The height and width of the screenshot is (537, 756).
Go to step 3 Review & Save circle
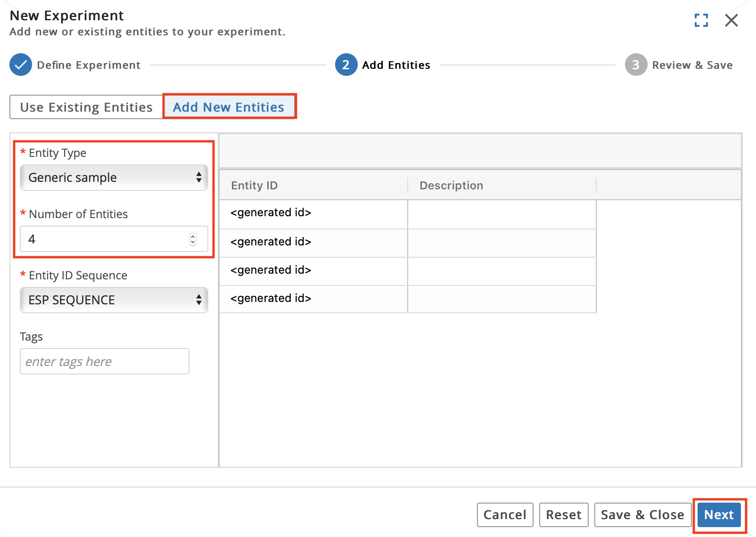pos(636,65)
